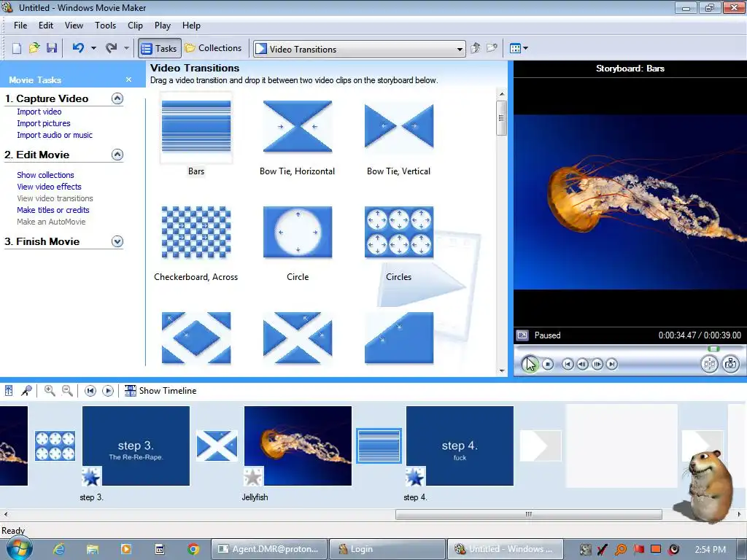Screen dimensions: 747x560
Task: Toggle the Tasks pane button
Action: 160,48
